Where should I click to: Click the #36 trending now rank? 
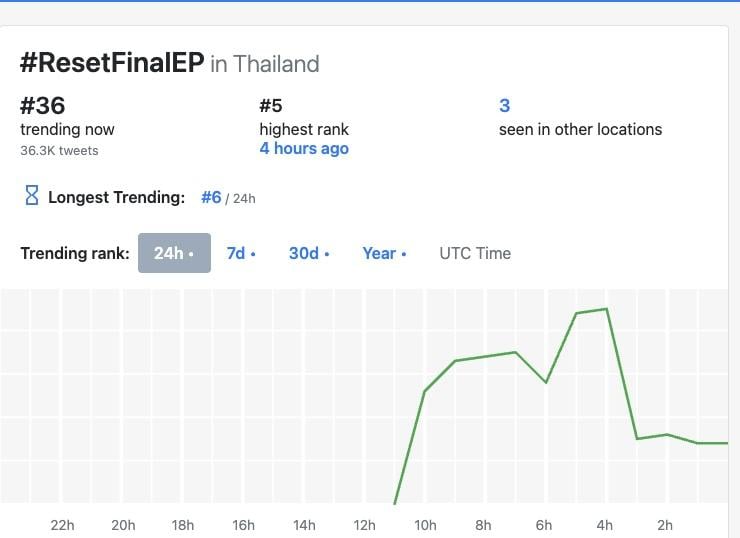point(43,105)
